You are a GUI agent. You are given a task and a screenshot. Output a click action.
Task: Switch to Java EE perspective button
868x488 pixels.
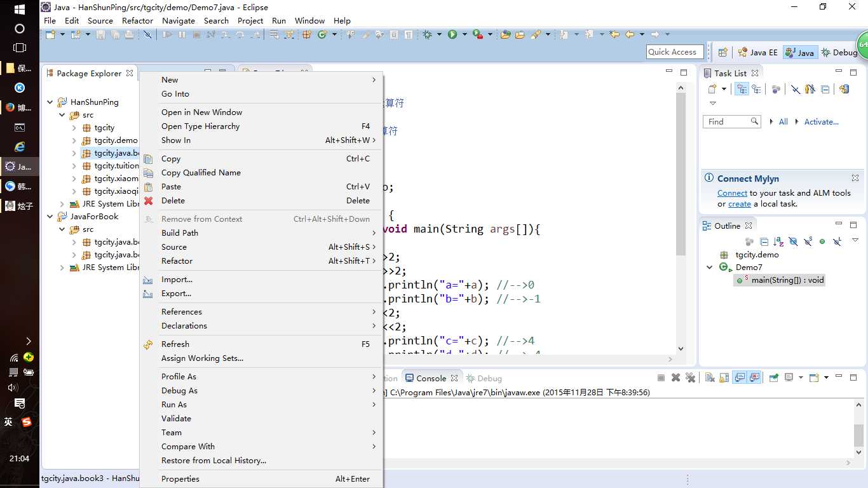[x=757, y=53]
